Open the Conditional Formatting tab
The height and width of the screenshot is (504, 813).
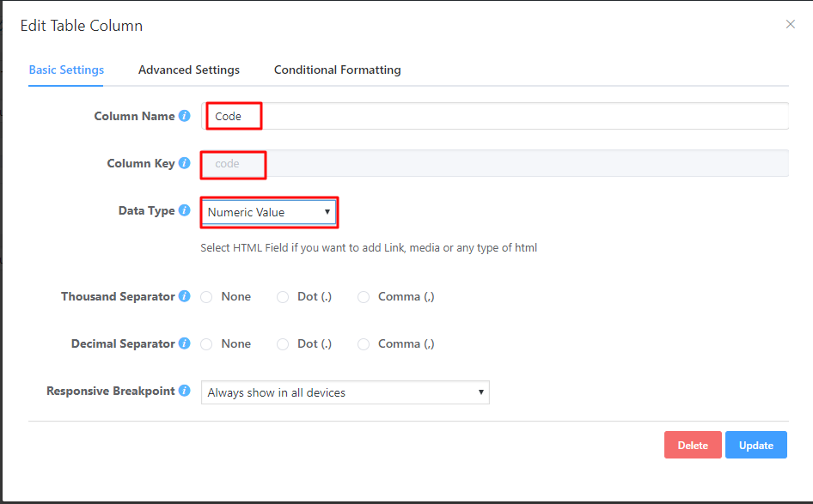click(337, 70)
